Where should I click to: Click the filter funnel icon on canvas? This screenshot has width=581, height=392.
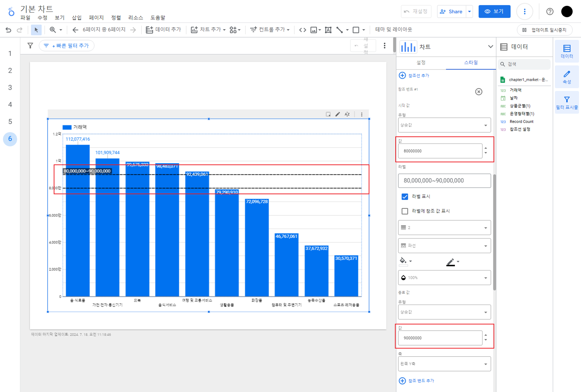[x=30, y=46]
